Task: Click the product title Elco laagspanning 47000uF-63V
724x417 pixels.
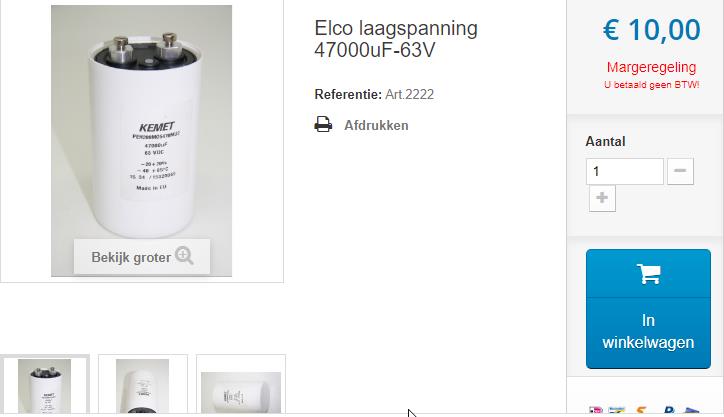Action: [396, 39]
